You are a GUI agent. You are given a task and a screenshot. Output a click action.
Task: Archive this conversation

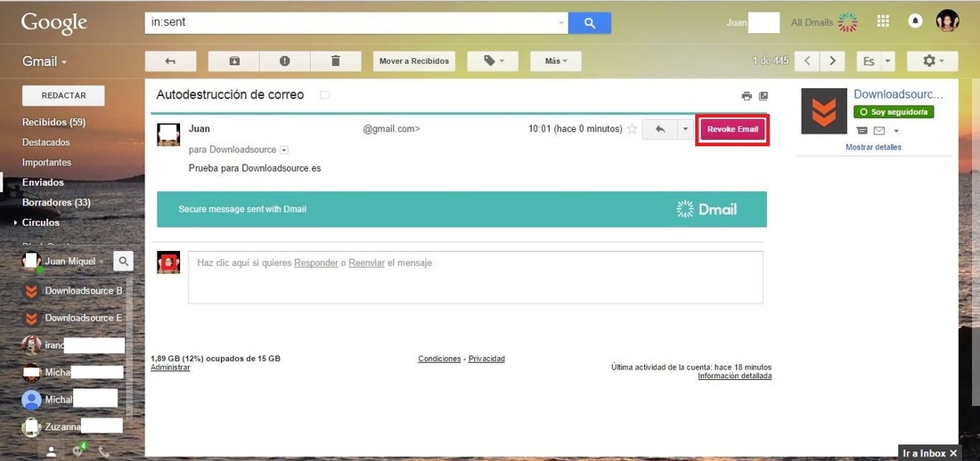[233, 61]
